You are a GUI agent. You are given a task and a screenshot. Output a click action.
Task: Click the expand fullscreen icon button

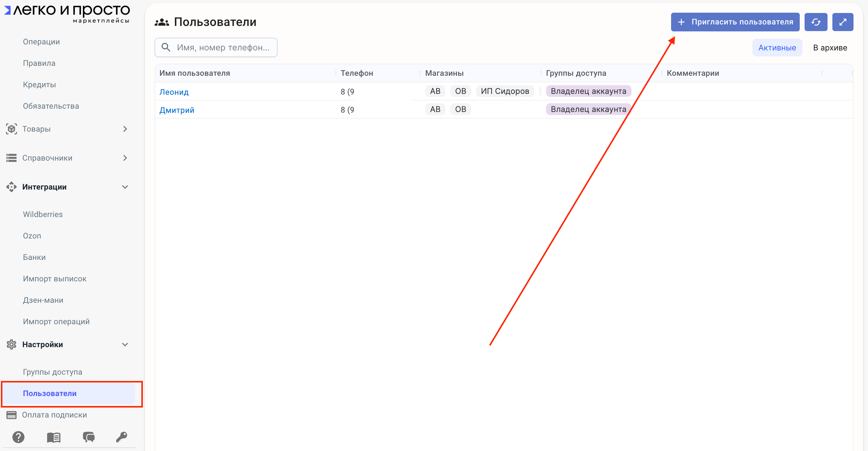pos(842,22)
